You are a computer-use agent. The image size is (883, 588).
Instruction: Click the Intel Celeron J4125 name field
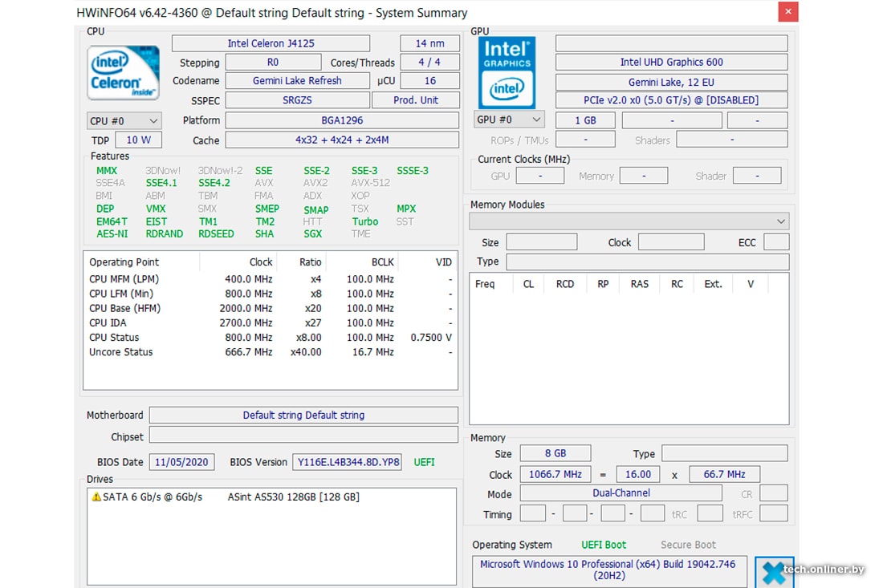[271, 43]
